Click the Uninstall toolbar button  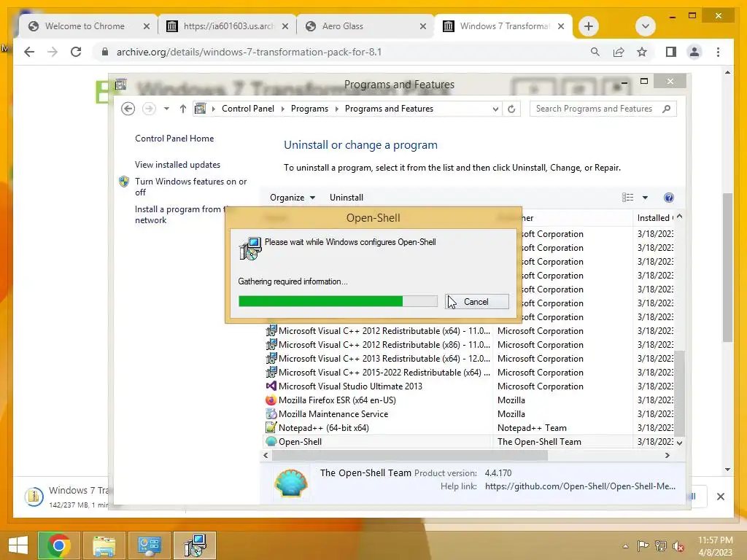[x=347, y=198]
